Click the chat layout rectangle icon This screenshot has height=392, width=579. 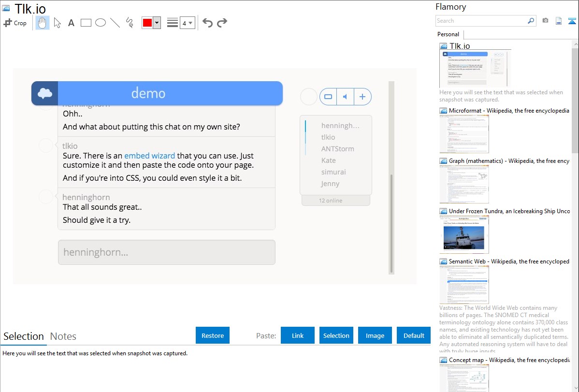[x=328, y=97]
